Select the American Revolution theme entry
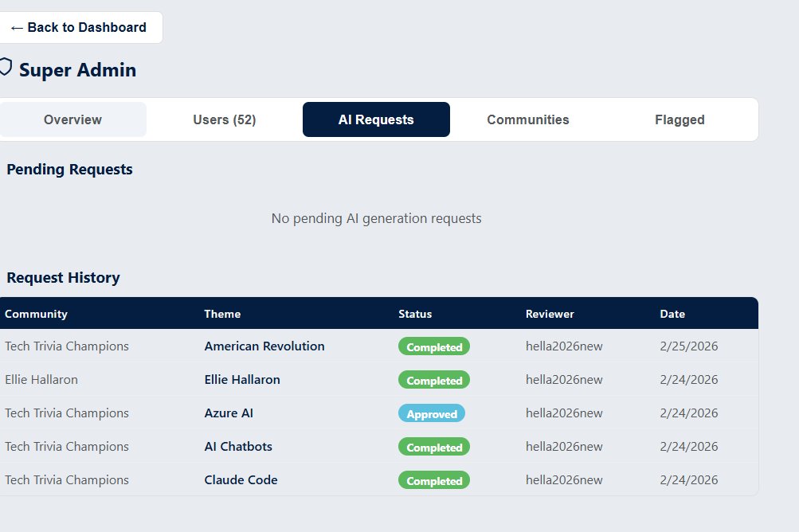The image size is (799, 532). 264,346
